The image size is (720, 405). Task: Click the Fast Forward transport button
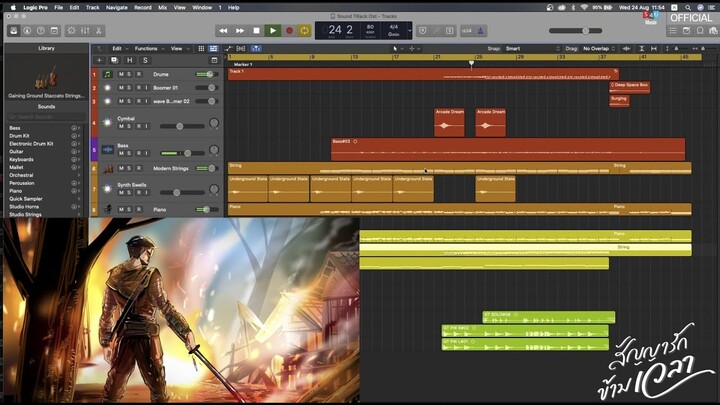point(240,31)
